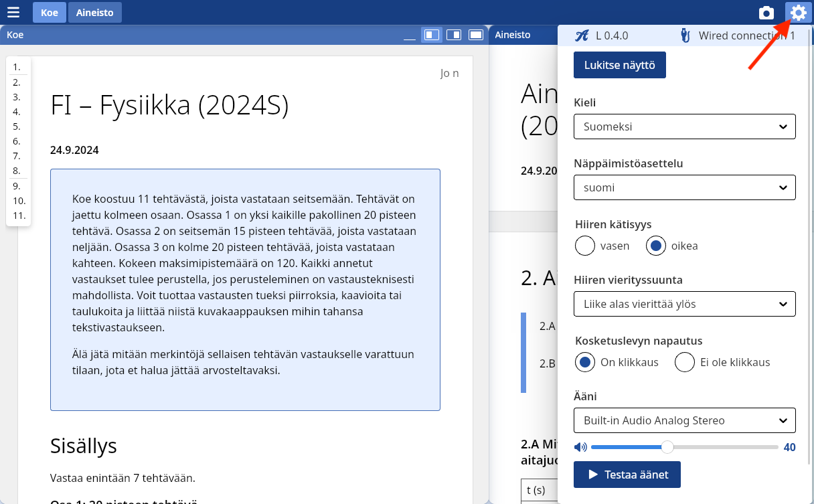The width and height of the screenshot is (814, 504).
Task: Click the 'Testaa äänet' button
Action: point(627,475)
